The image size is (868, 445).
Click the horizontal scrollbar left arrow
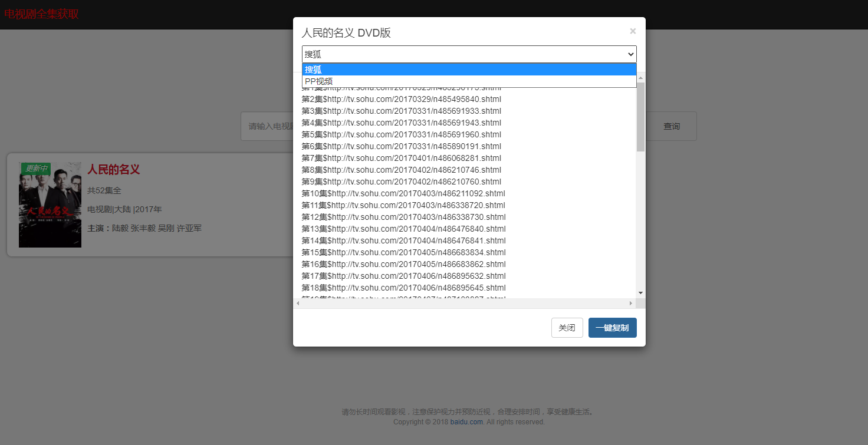tap(298, 303)
